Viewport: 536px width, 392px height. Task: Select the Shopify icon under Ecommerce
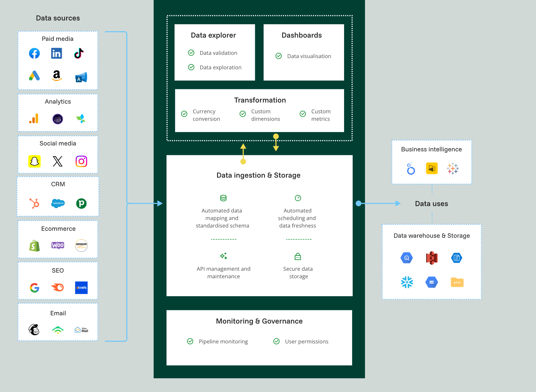[34, 245]
